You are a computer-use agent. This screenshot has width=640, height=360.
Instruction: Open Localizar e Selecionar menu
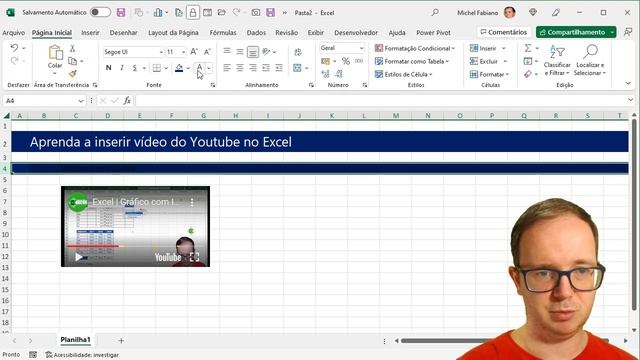point(590,60)
